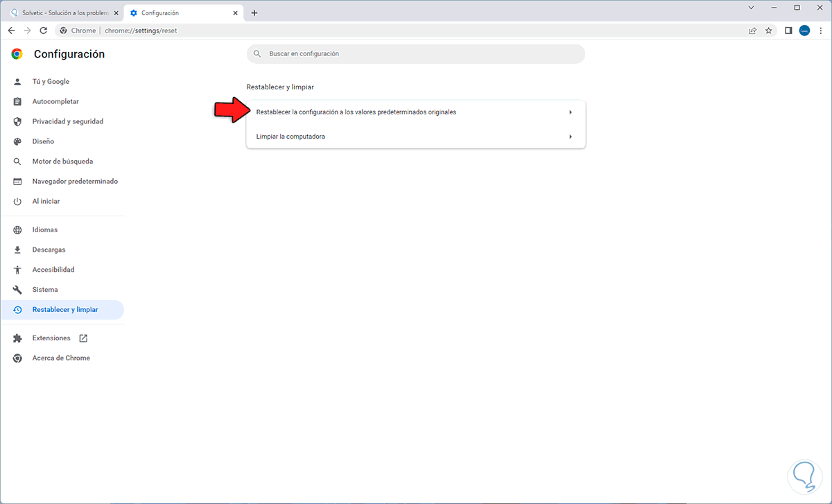Click the Descargas download icon
Screen dimensions: 832x504
click(18, 250)
